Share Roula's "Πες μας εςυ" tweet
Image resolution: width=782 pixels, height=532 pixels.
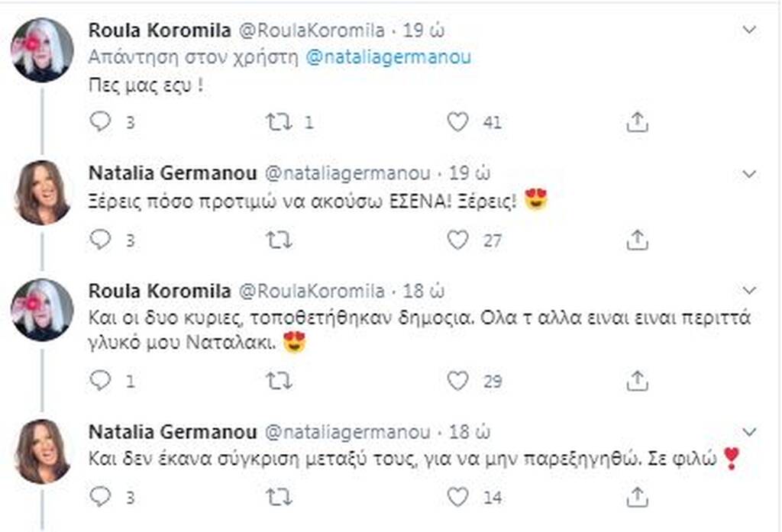pyautogui.click(x=637, y=123)
